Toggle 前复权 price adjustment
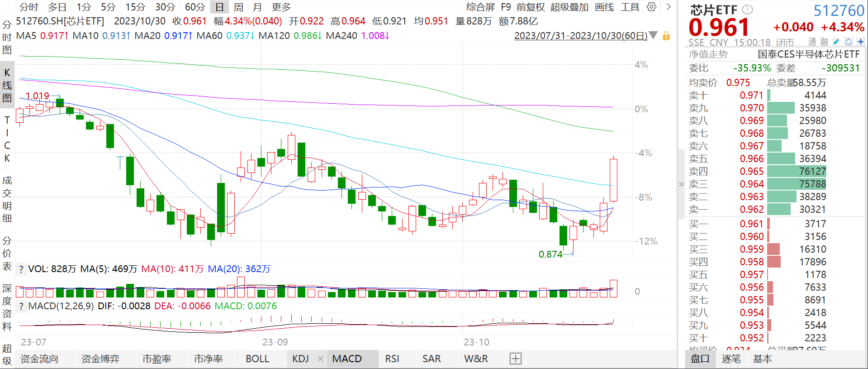This screenshot has height=369, width=868. (x=531, y=7)
